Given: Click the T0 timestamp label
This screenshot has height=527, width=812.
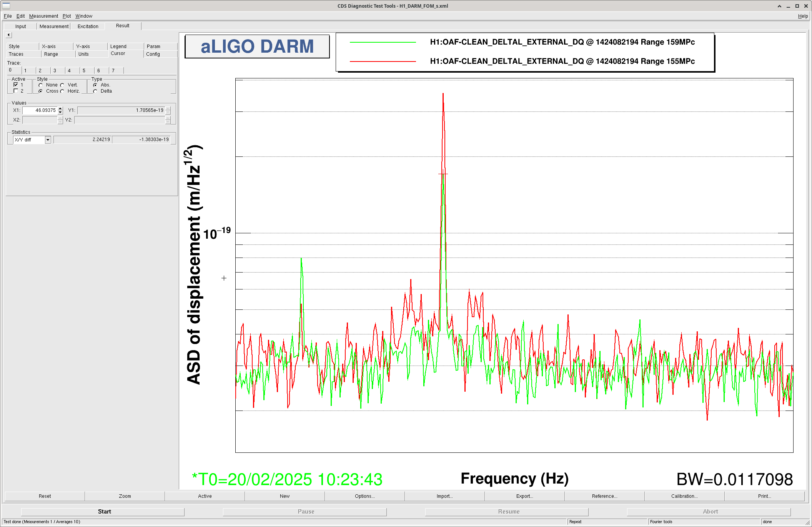Looking at the screenshot, I should coord(287,479).
